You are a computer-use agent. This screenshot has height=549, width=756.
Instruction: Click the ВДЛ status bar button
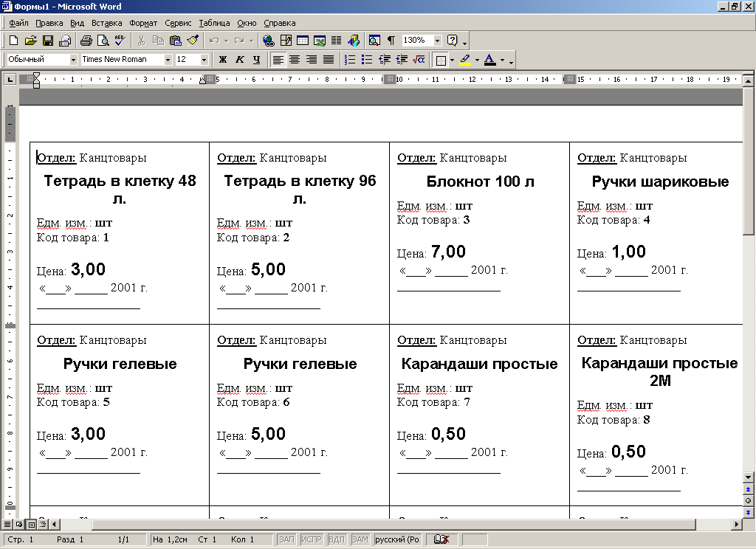337,539
